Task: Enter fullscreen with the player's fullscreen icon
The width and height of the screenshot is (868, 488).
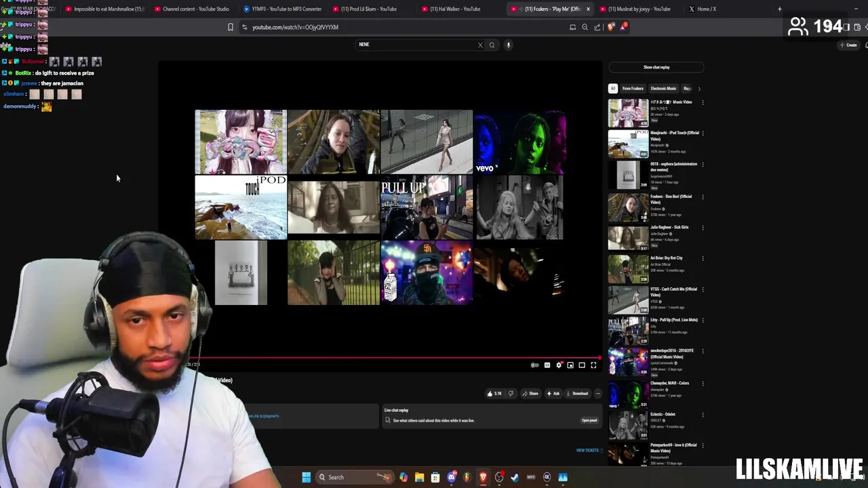Action: 593,365
